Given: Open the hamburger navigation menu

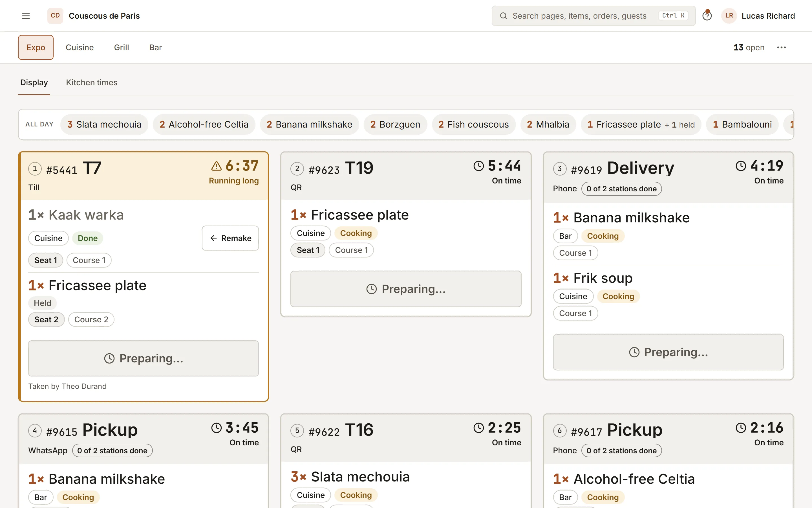Looking at the screenshot, I should [26, 16].
